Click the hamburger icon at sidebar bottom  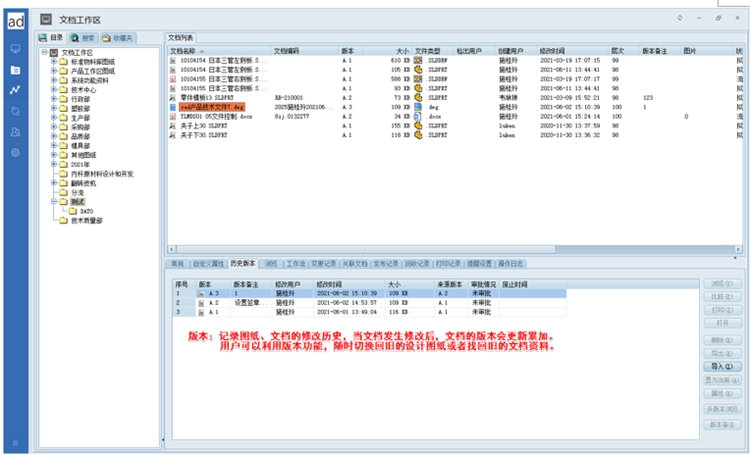click(x=15, y=442)
